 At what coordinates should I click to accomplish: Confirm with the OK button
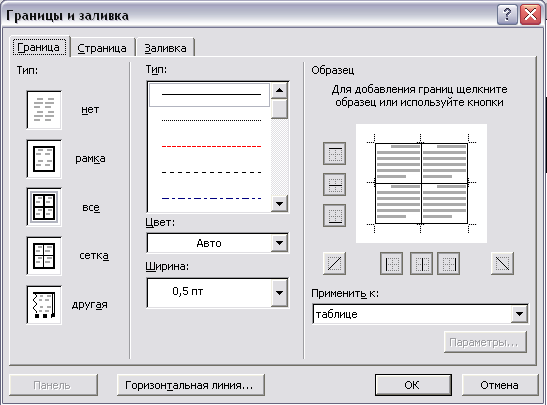click(413, 385)
